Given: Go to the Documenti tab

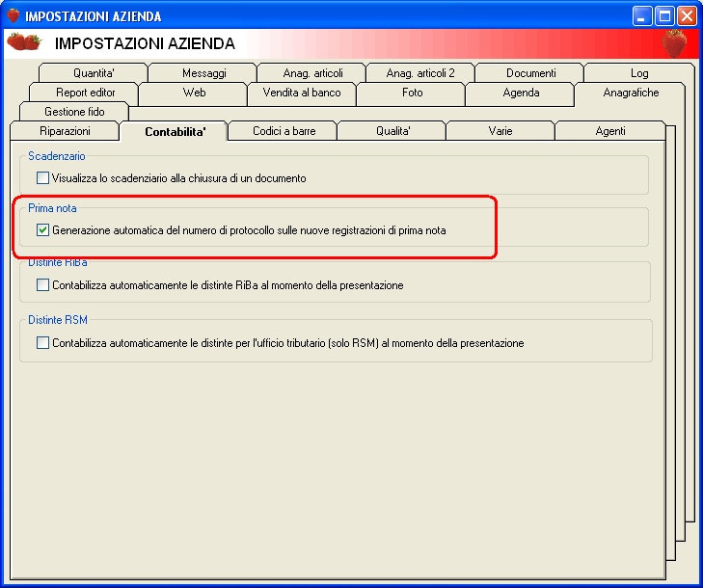Looking at the screenshot, I should (x=530, y=72).
